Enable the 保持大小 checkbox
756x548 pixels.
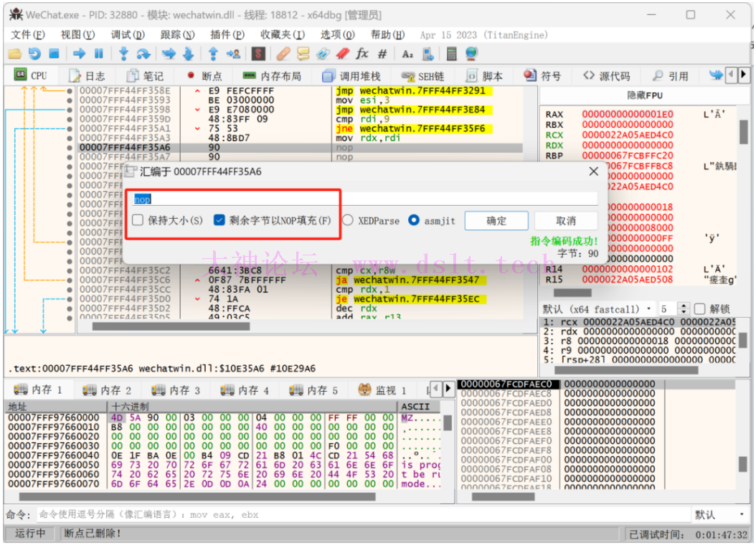coord(138,220)
